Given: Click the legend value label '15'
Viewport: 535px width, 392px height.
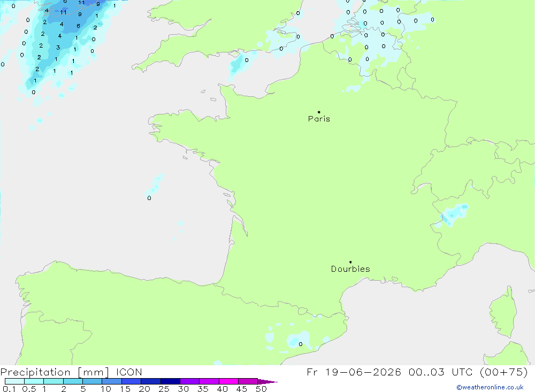Looking at the screenshot, I should pyautogui.click(x=125, y=389).
